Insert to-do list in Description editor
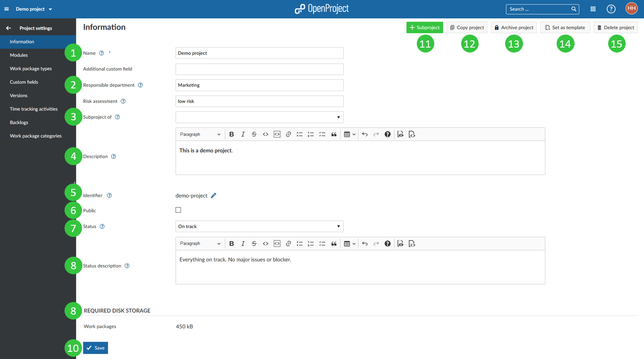This screenshot has width=644, height=359. [322, 134]
